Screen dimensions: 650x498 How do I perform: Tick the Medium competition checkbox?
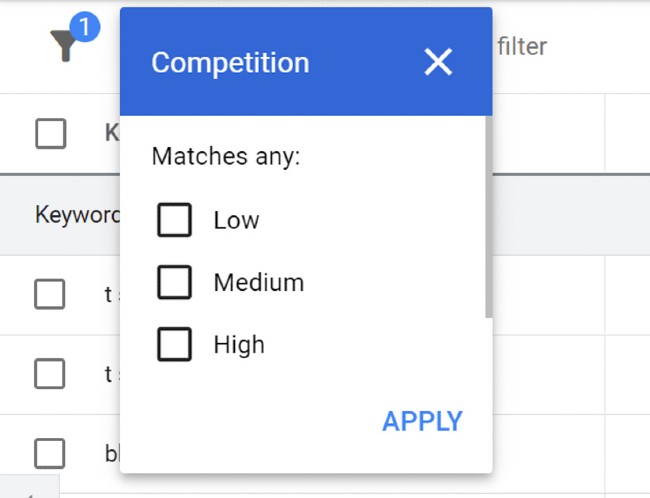(175, 283)
